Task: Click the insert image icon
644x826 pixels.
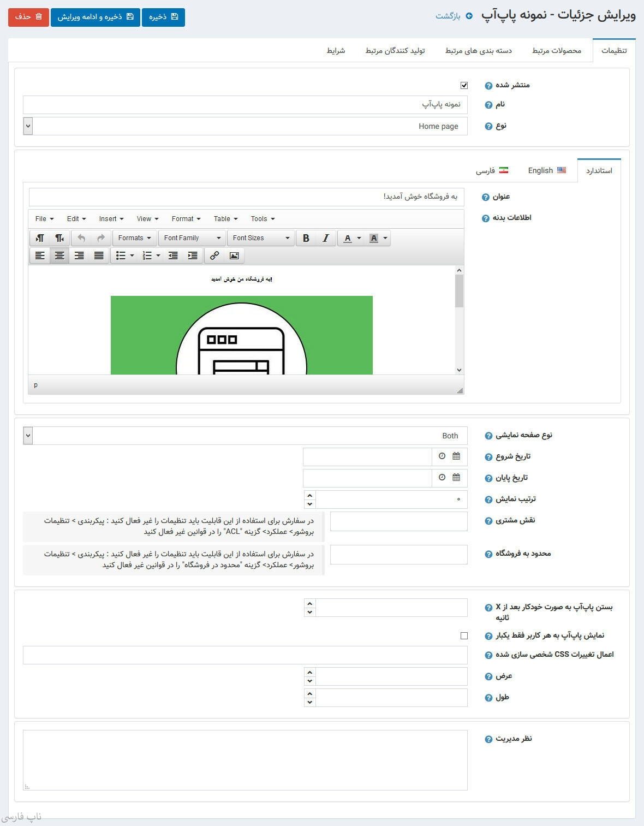Action: [x=234, y=255]
